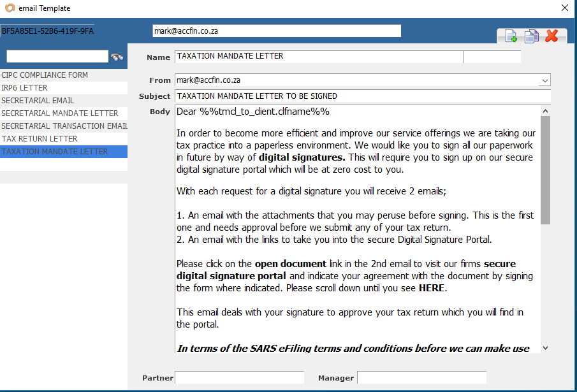Click the copy template icon
Image resolution: width=577 pixels, height=392 pixels.
531,36
